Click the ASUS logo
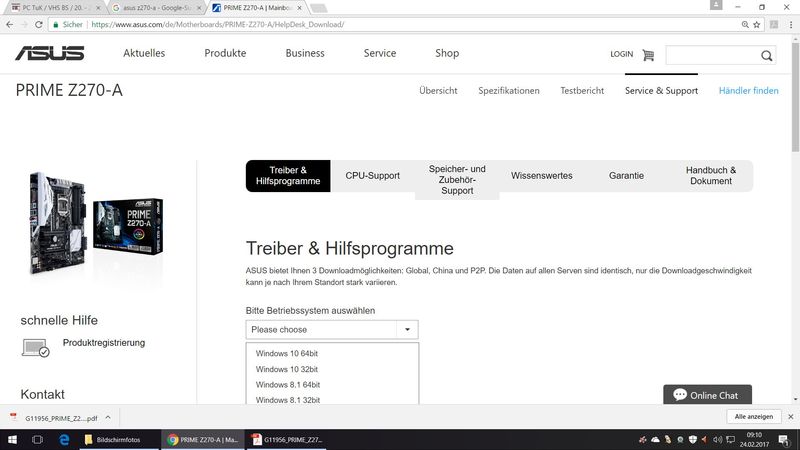 pos(49,53)
